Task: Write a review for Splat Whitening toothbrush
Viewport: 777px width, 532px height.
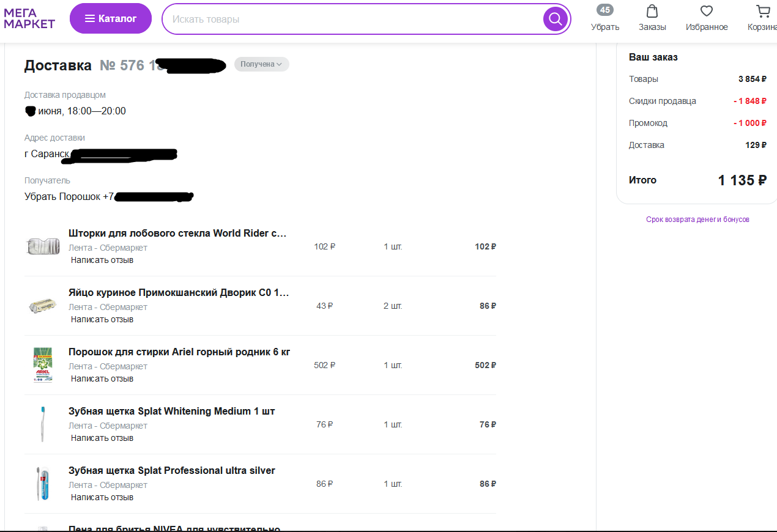Action: [x=102, y=438]
